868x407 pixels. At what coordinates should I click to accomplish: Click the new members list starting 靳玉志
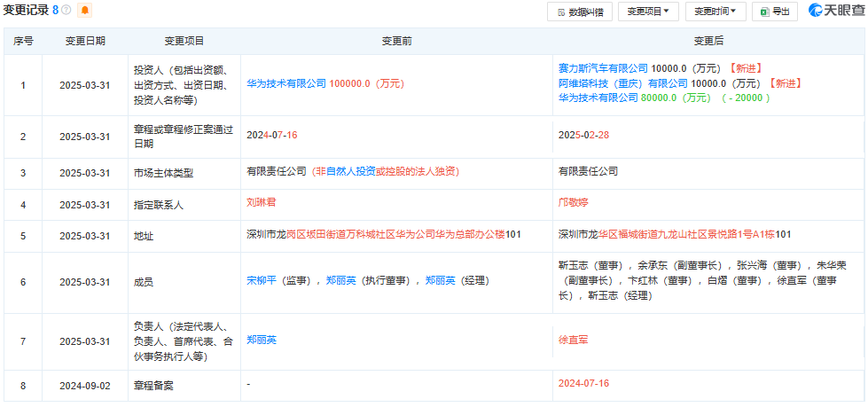click(x=702, y=281)
